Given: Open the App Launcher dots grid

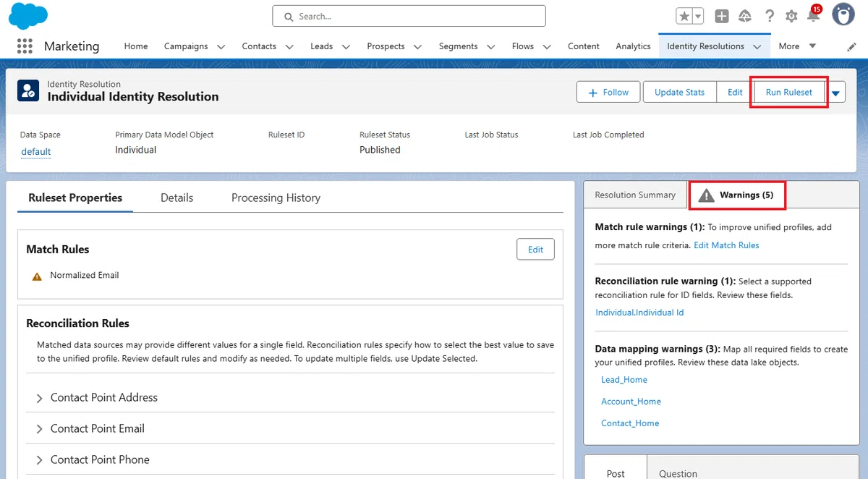Looking at the screenshot, I should pyautogui.click(x=25, y=46).
